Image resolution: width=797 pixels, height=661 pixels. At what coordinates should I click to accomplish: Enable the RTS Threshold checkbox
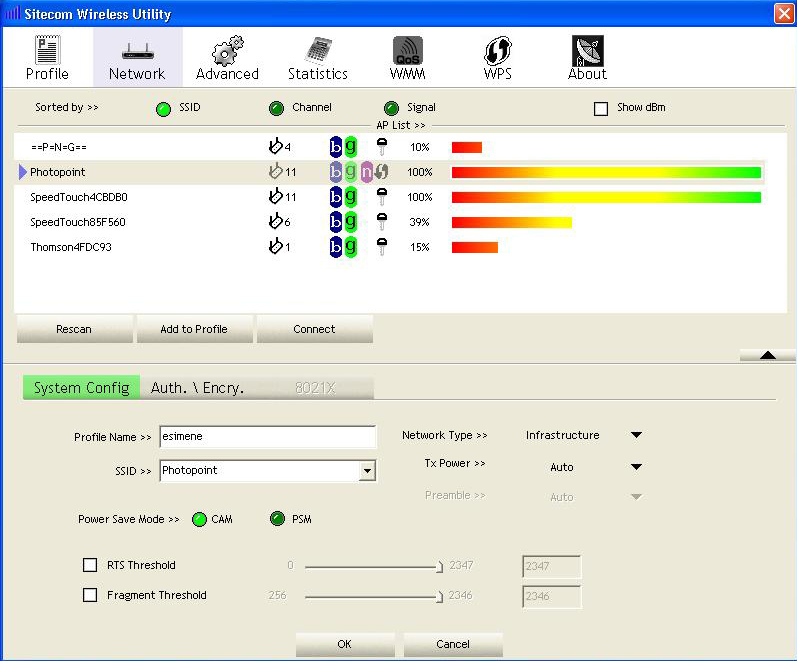pyautogui.click(x=90, y=565)
